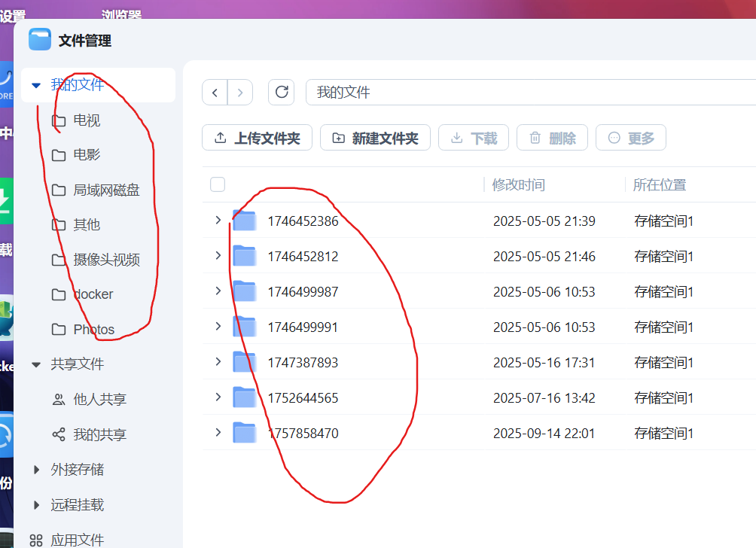Open the 电视 folder in sidebar
Screen dimensions: 756x548
coord(87,120)
